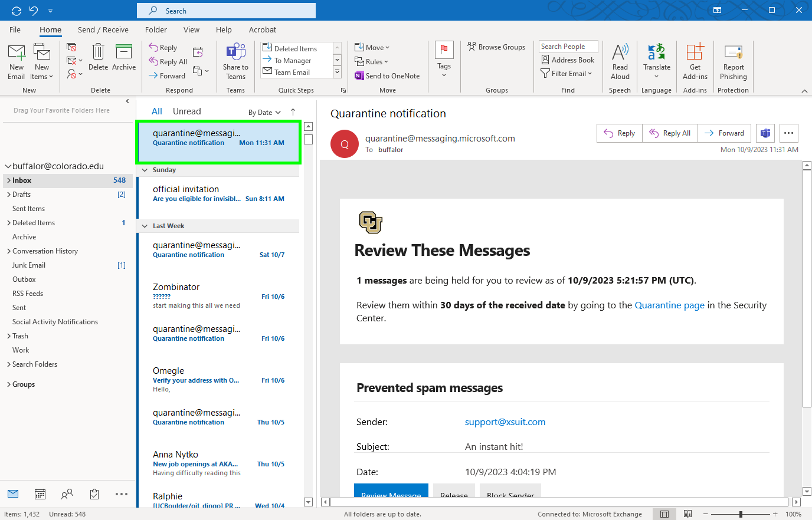Open the Address Book
This screenshot has width=812, height=520.
[568, 60]
